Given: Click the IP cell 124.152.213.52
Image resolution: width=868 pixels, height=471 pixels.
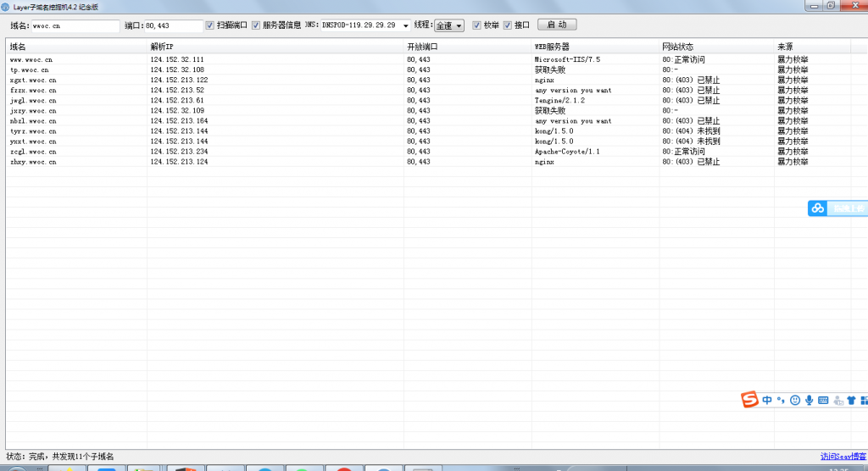Looking at the screenshot, I should pos(177,90).
